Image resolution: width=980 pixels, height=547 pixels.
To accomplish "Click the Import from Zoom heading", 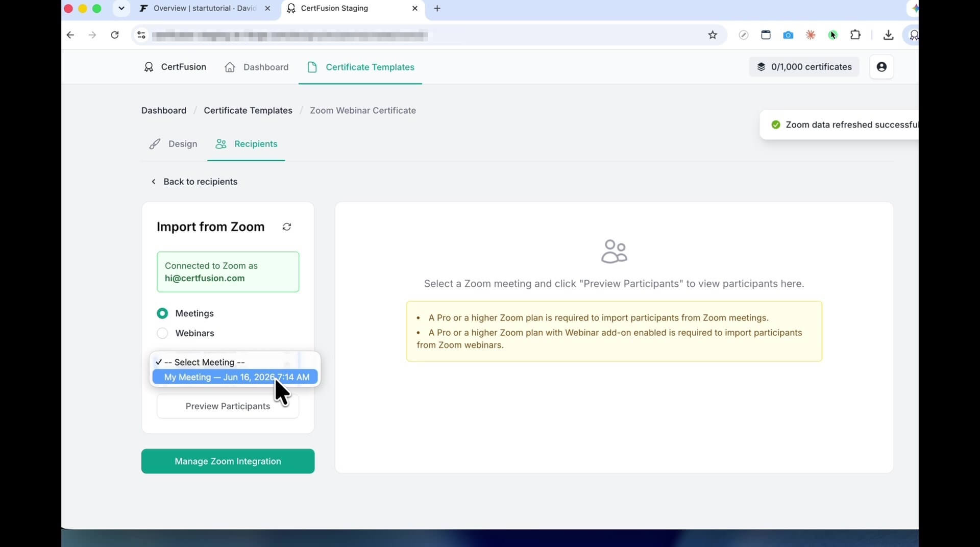I will click(x=210, y=227).
